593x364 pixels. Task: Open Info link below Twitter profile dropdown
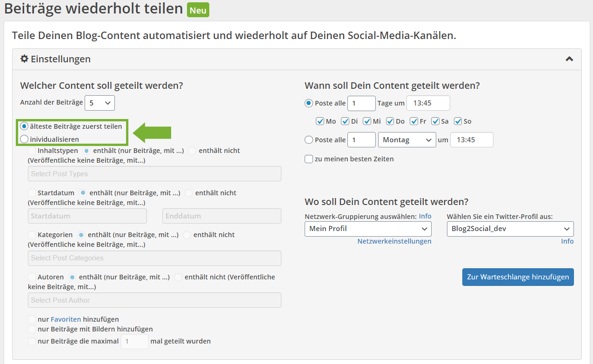coord(567,241)
